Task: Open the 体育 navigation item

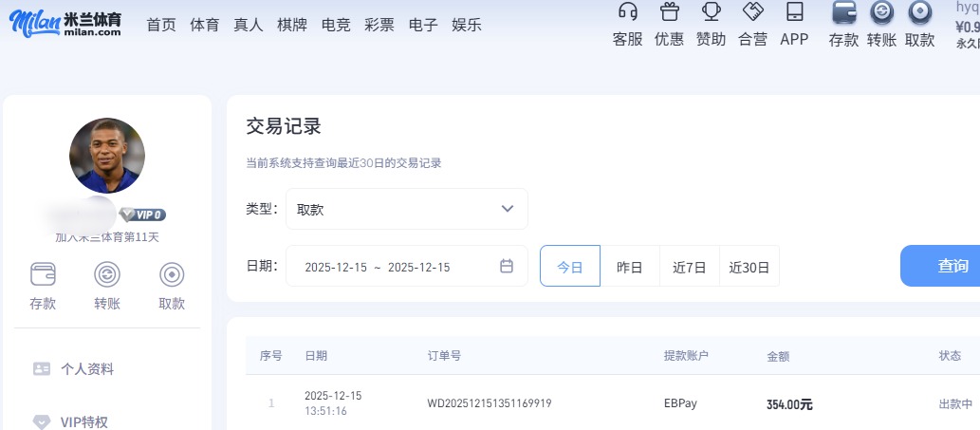Action: click(x=205, y=25)
